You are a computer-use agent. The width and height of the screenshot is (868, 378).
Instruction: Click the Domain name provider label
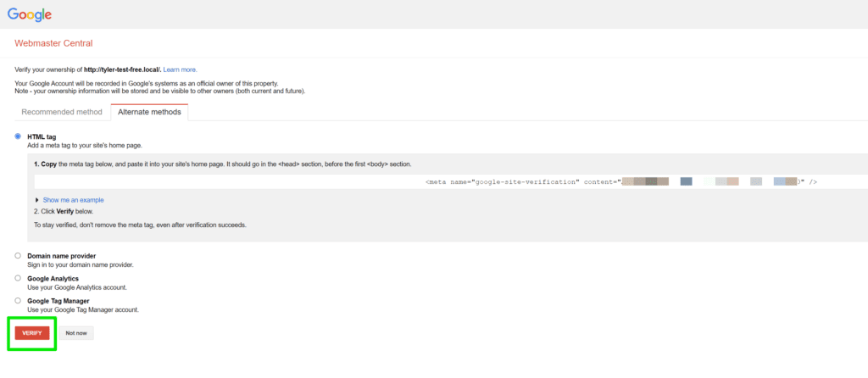[x=61, y=256]
